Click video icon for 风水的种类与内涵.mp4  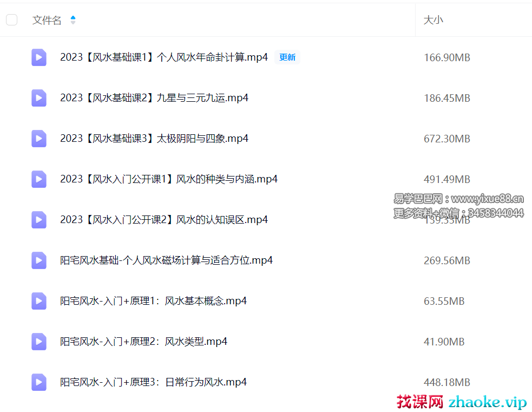click(x=38, y=179)
